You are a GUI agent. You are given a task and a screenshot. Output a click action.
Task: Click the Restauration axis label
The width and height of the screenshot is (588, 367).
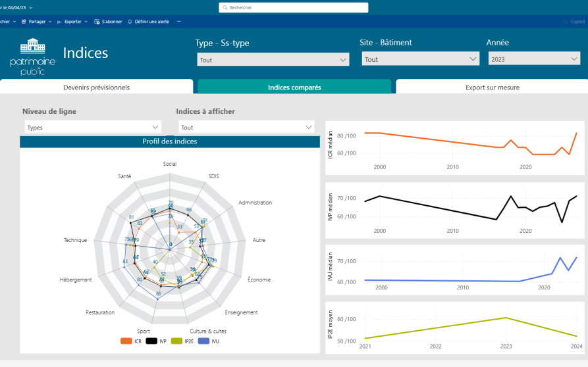[x=100, y=312]
